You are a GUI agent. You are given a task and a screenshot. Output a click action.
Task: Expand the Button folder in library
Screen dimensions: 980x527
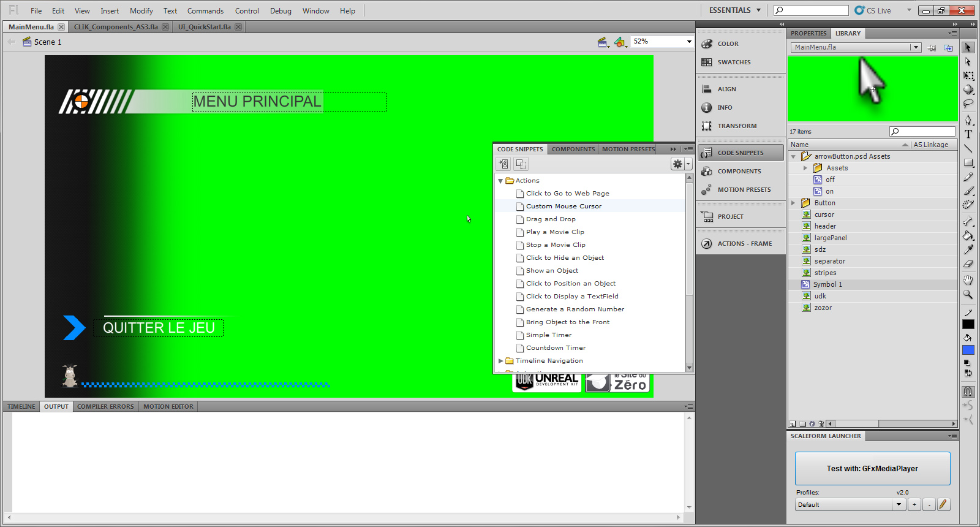793,203
